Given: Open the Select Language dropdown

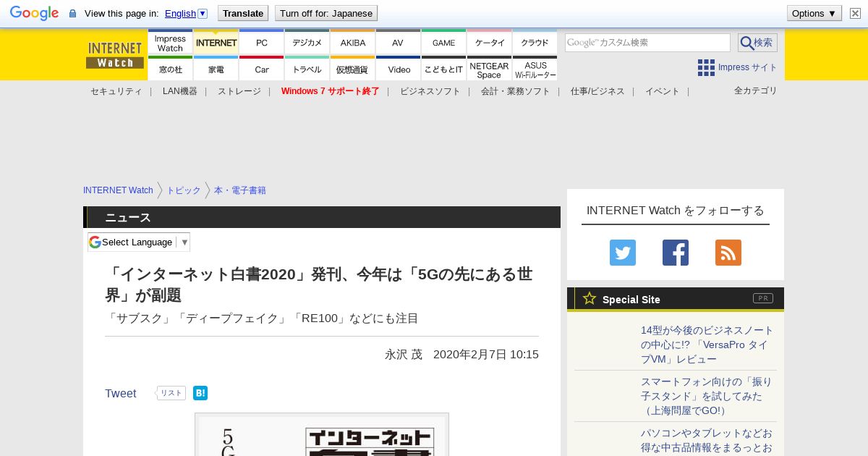Looking at the screenshot, I should coord(139,242).
